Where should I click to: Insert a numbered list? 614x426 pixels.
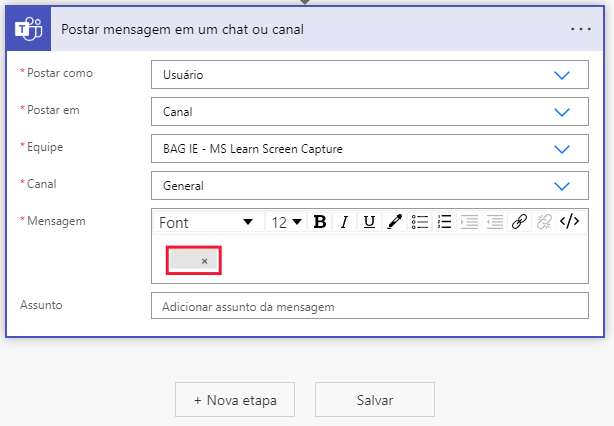click(x=444, y=222)
